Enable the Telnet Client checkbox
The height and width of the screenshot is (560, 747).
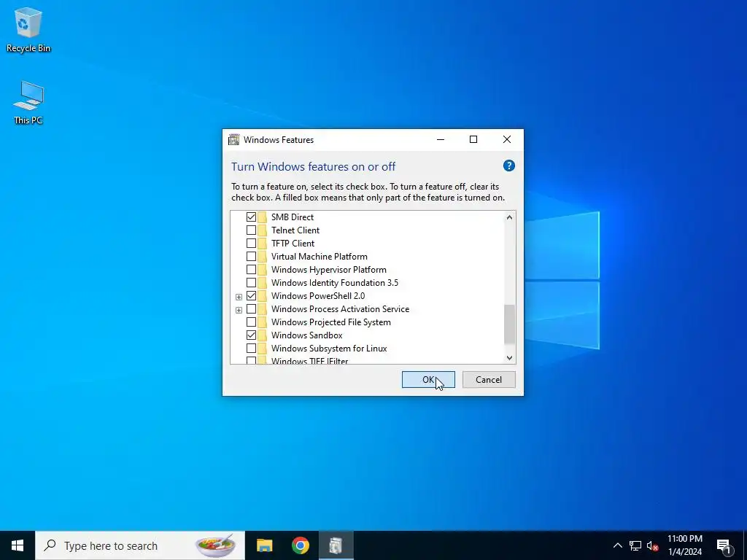[251, 230]
